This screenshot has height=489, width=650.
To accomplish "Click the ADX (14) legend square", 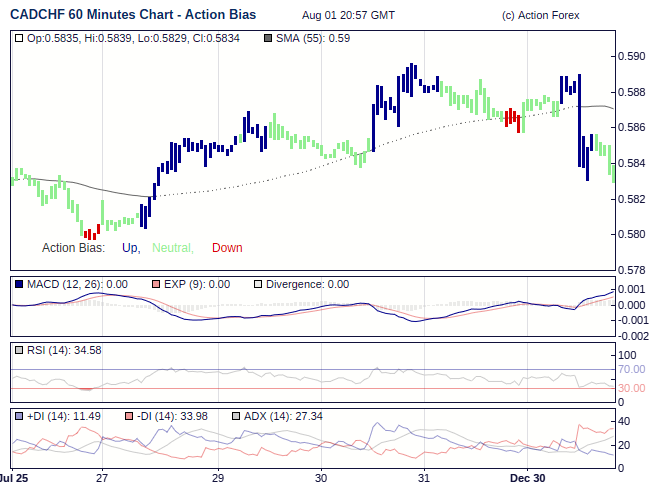I will [236, 416].
